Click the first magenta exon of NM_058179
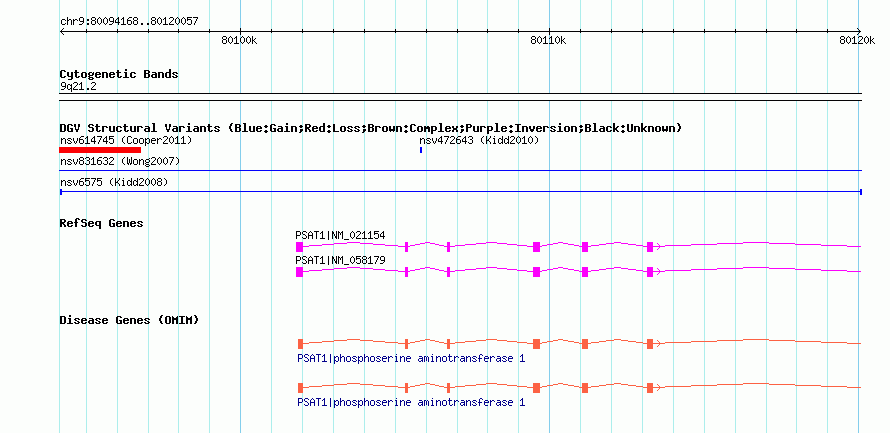890x433 pixels. point(299,272)
